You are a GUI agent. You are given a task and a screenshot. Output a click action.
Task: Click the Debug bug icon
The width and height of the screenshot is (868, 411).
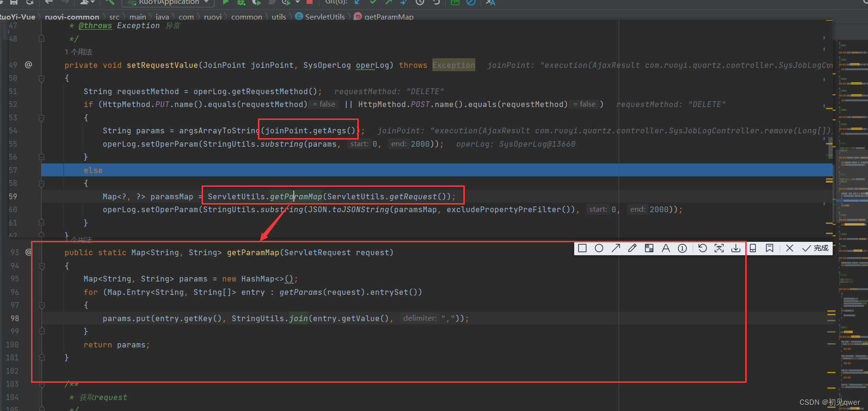242,2
